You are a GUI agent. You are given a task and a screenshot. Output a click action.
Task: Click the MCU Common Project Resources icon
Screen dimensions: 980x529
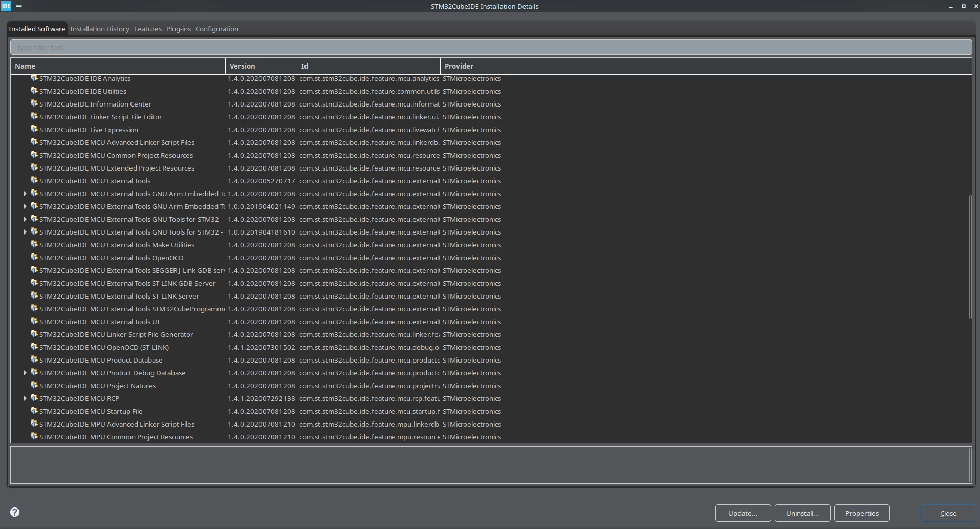click(x=34, y=155)
